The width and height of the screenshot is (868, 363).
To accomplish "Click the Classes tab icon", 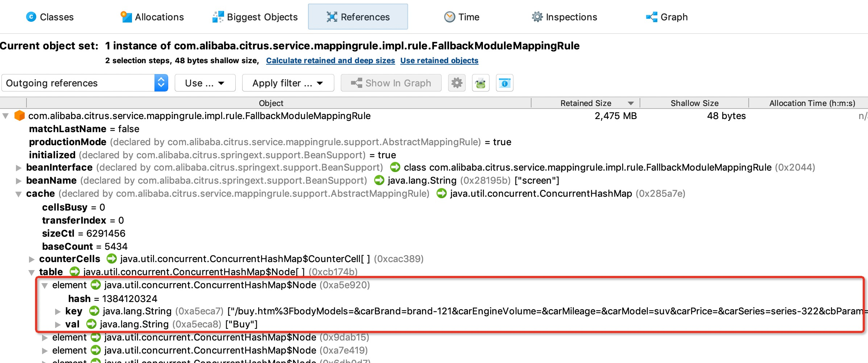I will (x=31, y=17).
